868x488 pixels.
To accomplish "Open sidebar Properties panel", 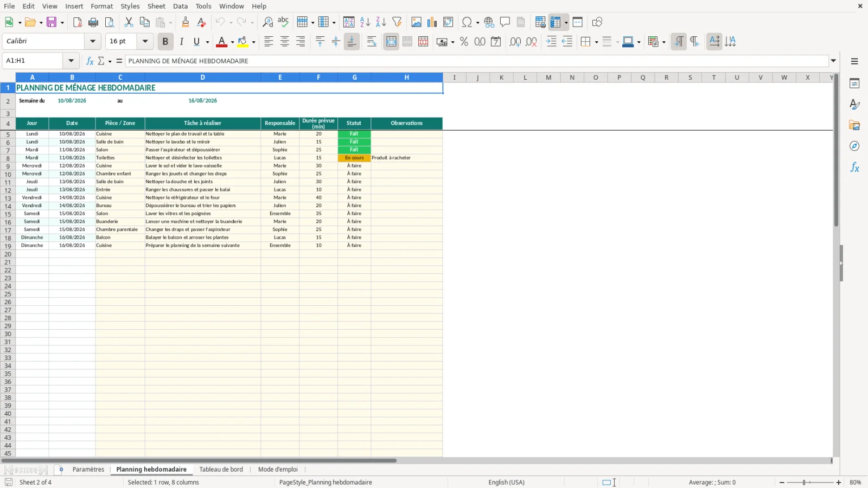I will tap(854, 84).
